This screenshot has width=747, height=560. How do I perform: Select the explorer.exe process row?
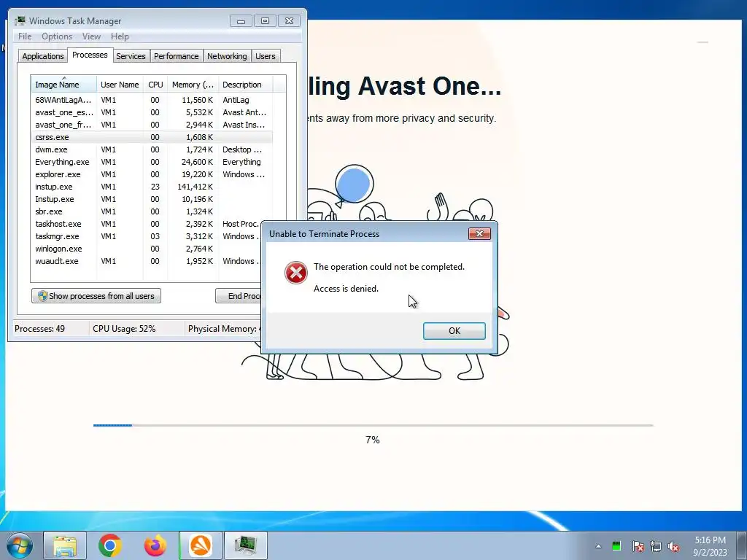[152, 174]
